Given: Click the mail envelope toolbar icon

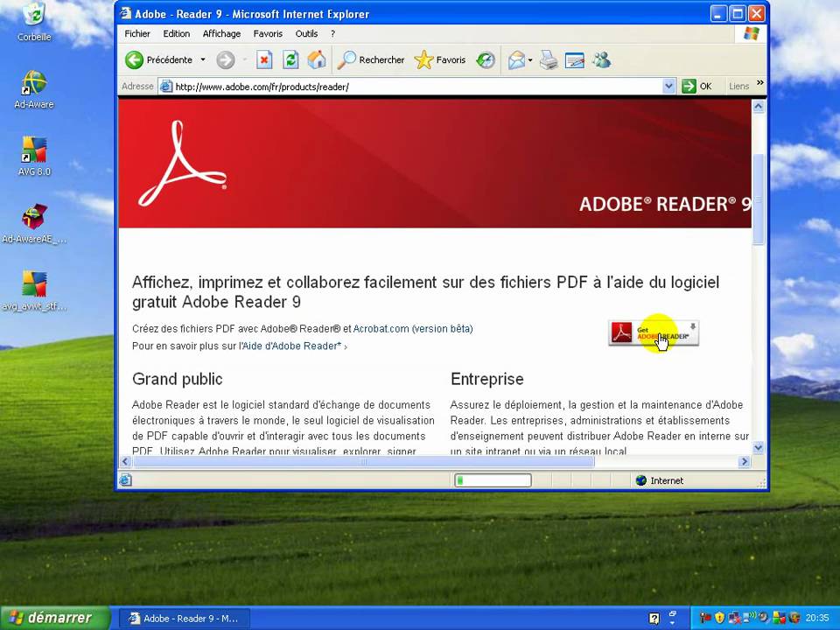Looking at the screenshot, I should pos(516,60).
